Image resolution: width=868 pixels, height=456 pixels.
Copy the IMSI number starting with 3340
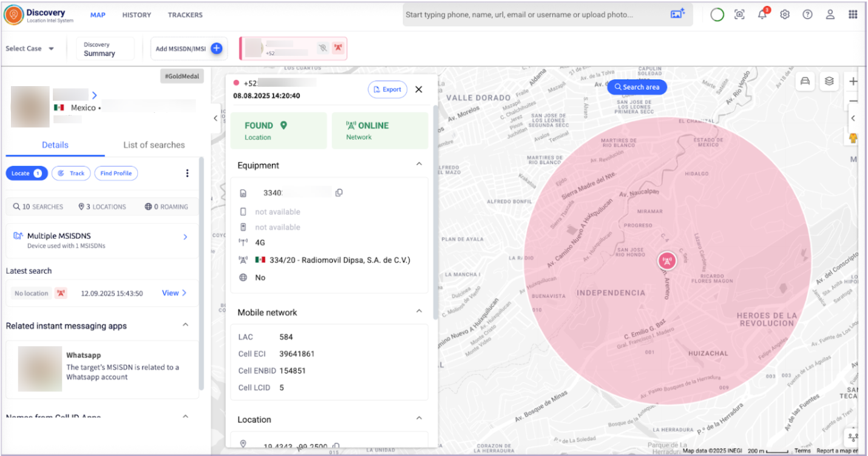coord(339,193)
